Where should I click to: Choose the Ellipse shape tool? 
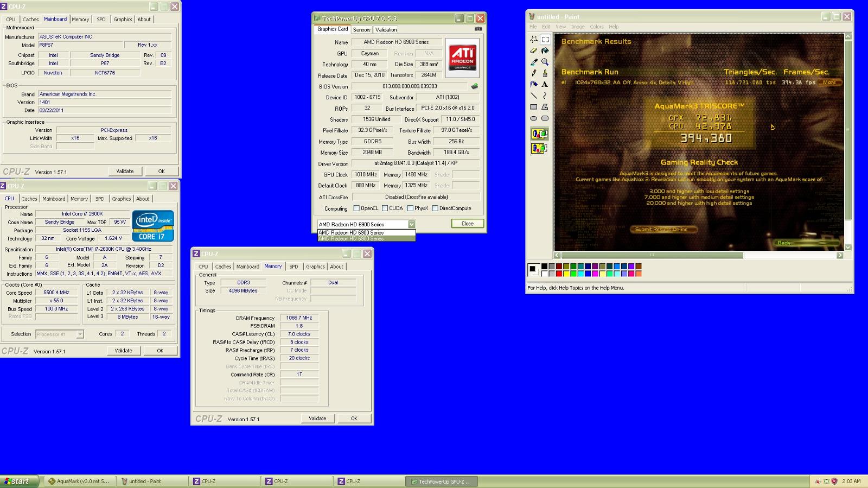[534, 118]
